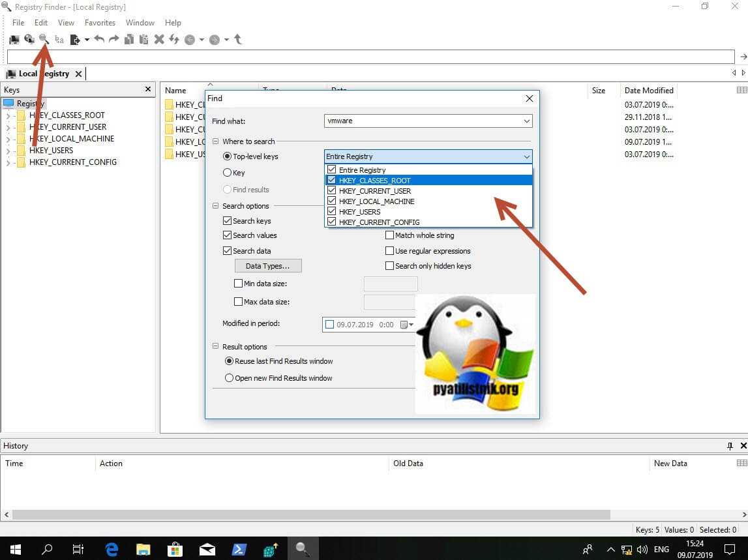Image resolution: width=748 pixels, height=560 pixels.
Task: Click the address bar input field
Action: pos(370,57)
